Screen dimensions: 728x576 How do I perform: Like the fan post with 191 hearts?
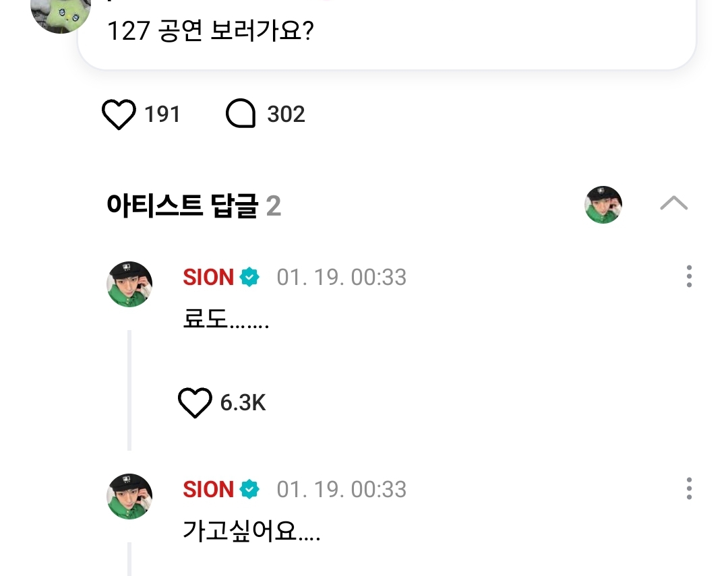click(119, 114)
